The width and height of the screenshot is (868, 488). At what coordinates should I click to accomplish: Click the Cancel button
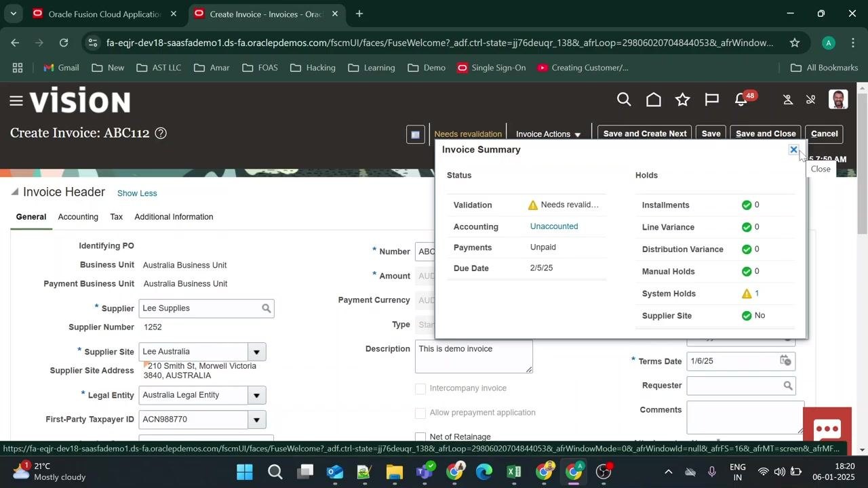pos(825,134)
